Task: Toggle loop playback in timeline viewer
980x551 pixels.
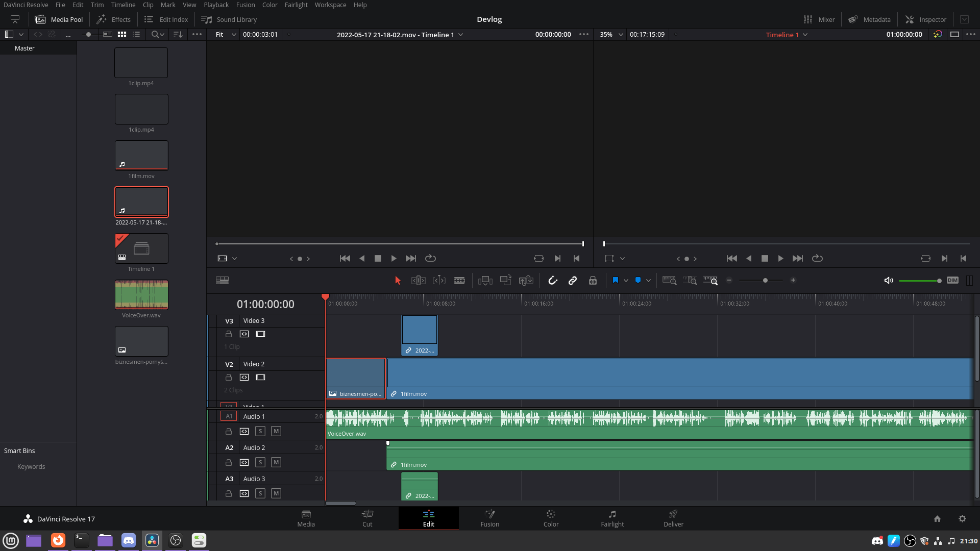Action: click(817, 259)
